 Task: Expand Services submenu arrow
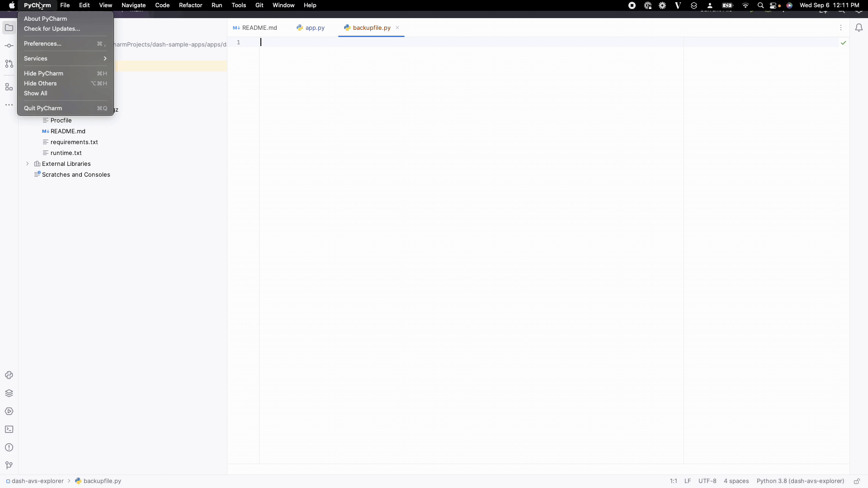click(x=105, y=58)
